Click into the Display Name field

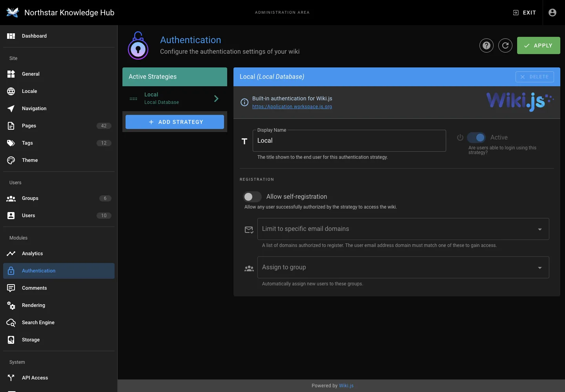click(349, 141)
